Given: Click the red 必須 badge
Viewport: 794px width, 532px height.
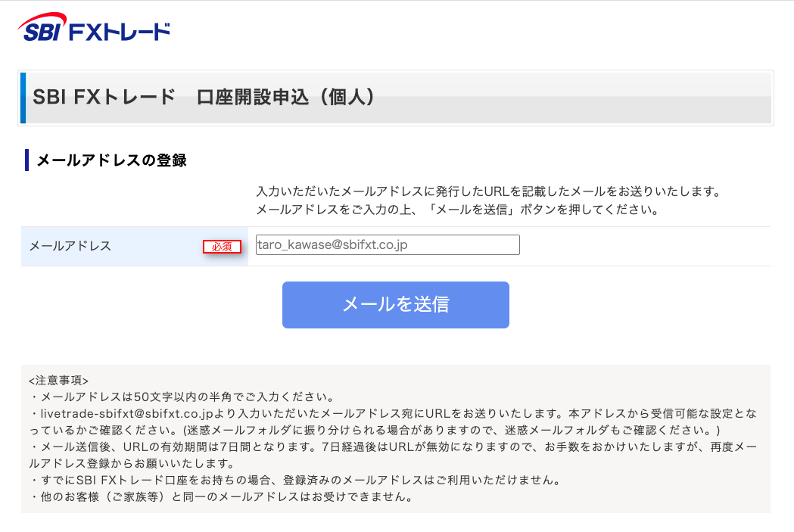Looking at the screenshot, I should pyautogui.click(x=222, y=247).
